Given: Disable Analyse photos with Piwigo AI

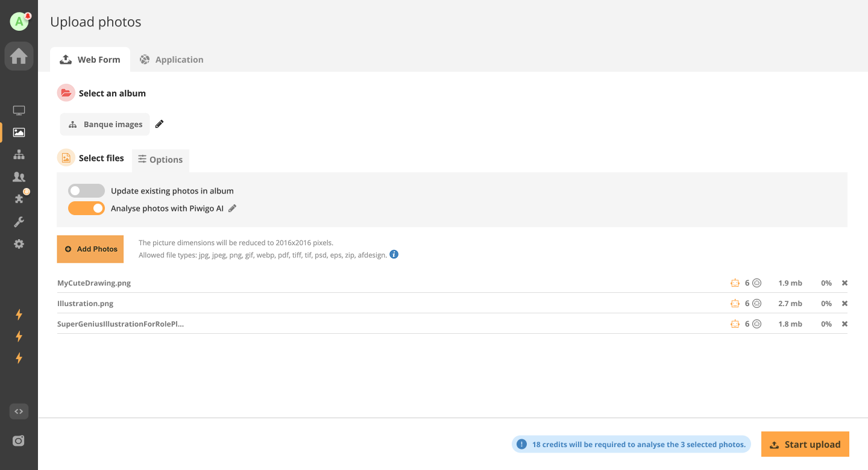Looking at the screenshot, I should coord(86,208).
